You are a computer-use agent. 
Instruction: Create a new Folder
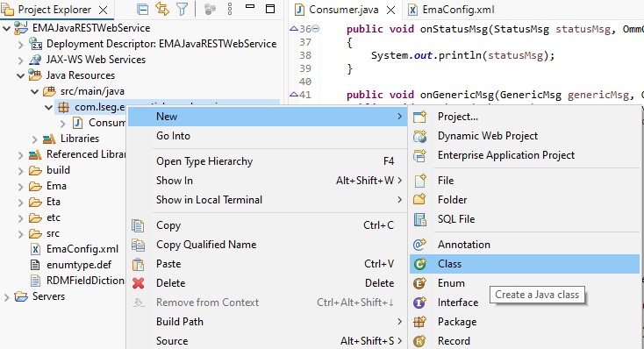tap(525, 200)
